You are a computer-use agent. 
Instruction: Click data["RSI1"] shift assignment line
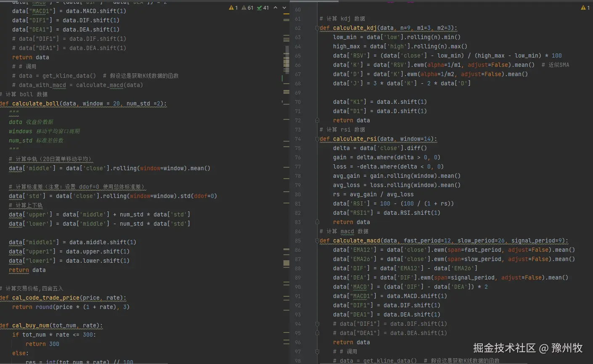pos(387,213)
